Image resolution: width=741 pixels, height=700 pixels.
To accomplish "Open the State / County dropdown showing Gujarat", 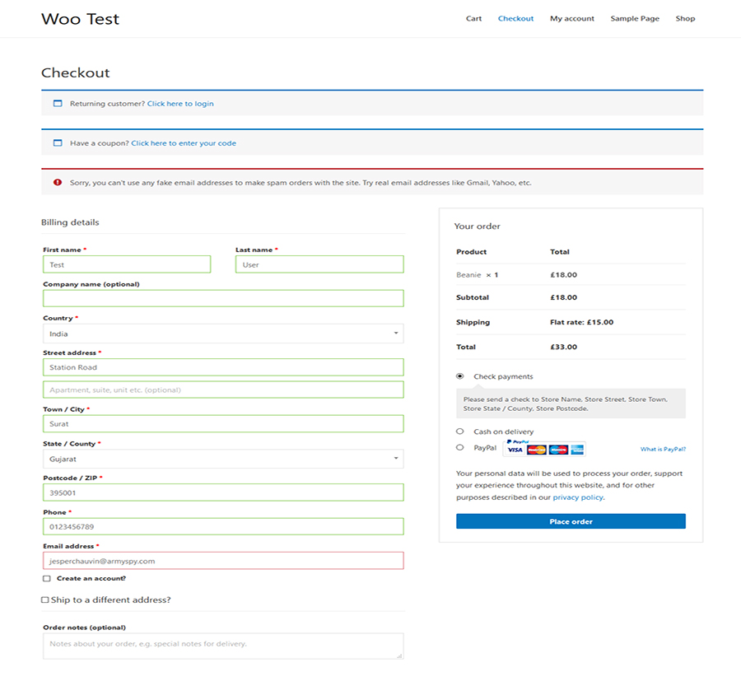I will tap(222, 459).
